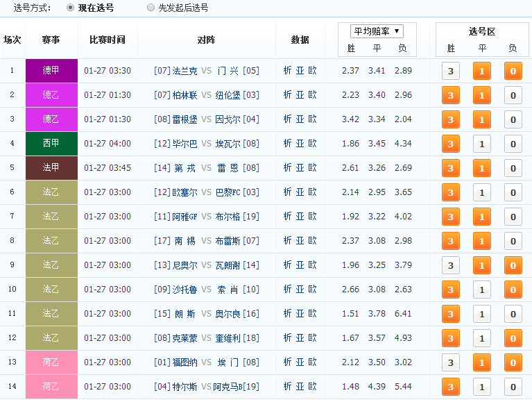Click 选号区 header label
This screenshot has height=402, width=532.
point(482,31)
